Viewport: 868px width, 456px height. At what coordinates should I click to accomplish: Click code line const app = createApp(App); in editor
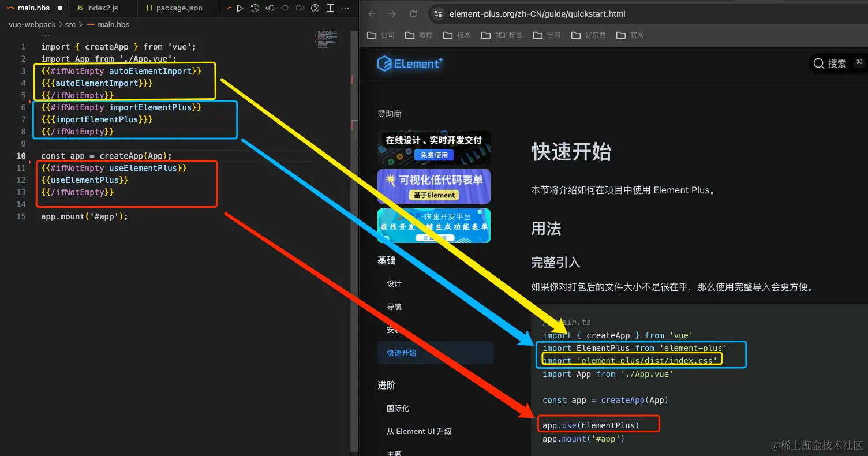[x=106, y=156]
